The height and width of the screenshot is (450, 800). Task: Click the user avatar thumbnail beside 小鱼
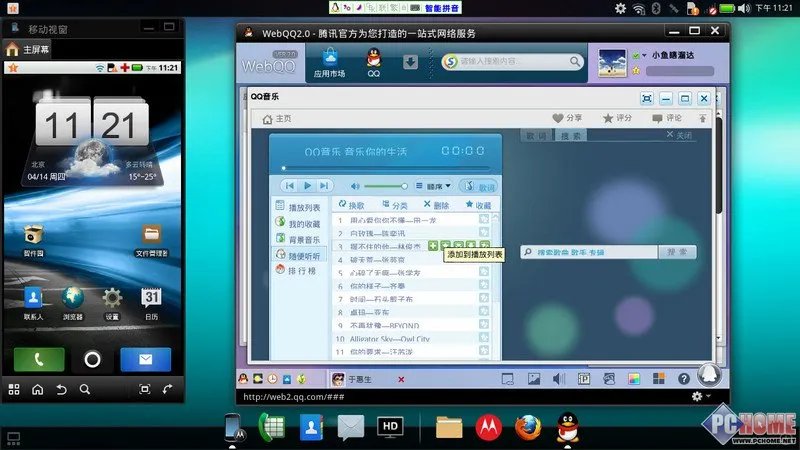point(612,63)
